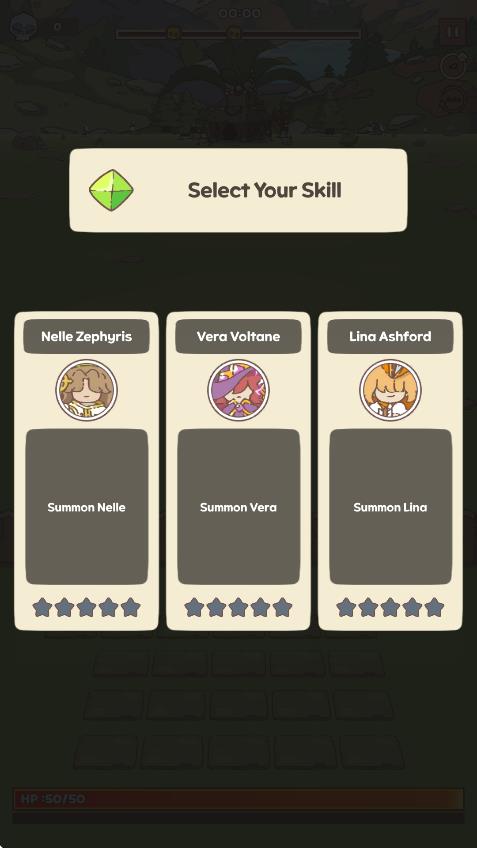
Task: Click the last star under Lina card
Action: pos(434,607)
